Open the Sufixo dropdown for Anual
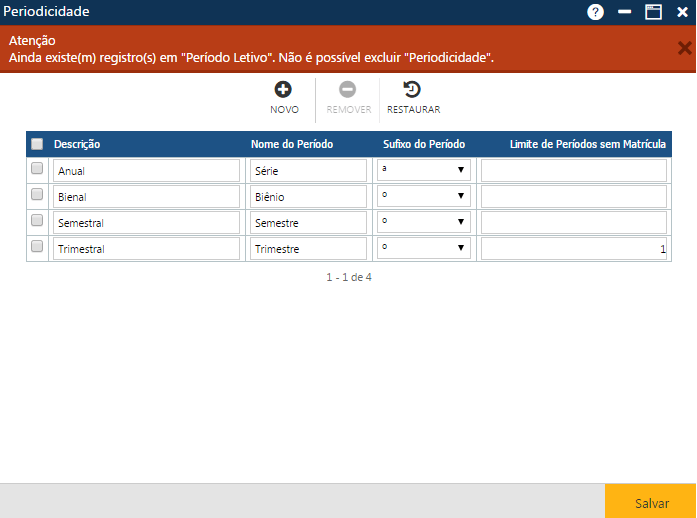697x518 pixels. click(x=424, y=171)
